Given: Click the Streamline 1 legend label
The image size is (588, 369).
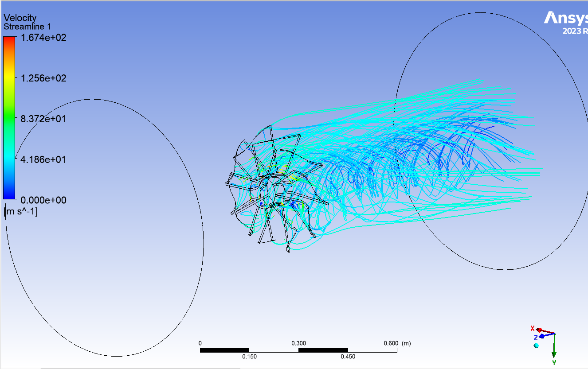Looking at the screenshot, I should 27,27.
